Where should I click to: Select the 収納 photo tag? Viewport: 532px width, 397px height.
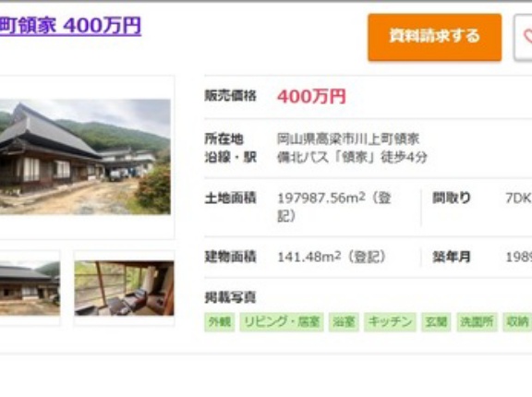click(517, 321)
